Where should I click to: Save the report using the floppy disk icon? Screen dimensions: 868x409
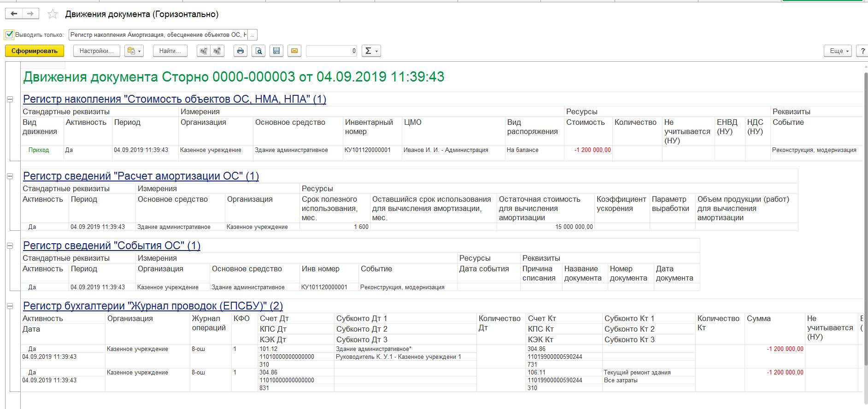point(276,51)
